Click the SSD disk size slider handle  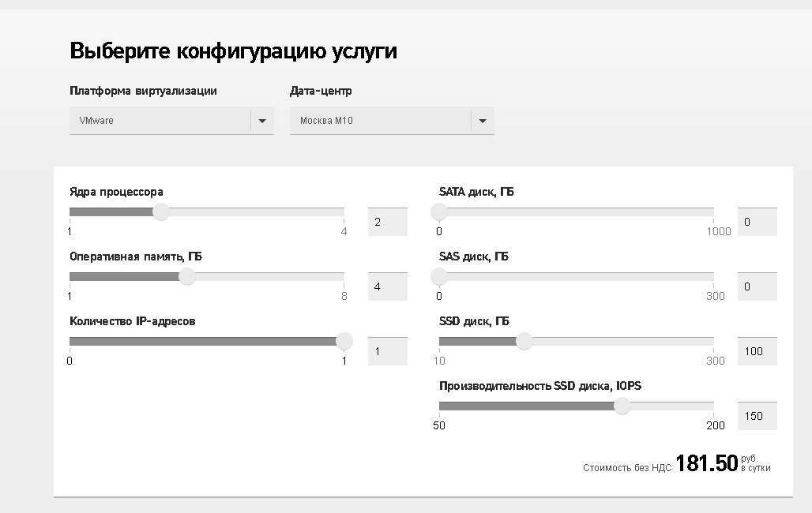click(524, 341)
